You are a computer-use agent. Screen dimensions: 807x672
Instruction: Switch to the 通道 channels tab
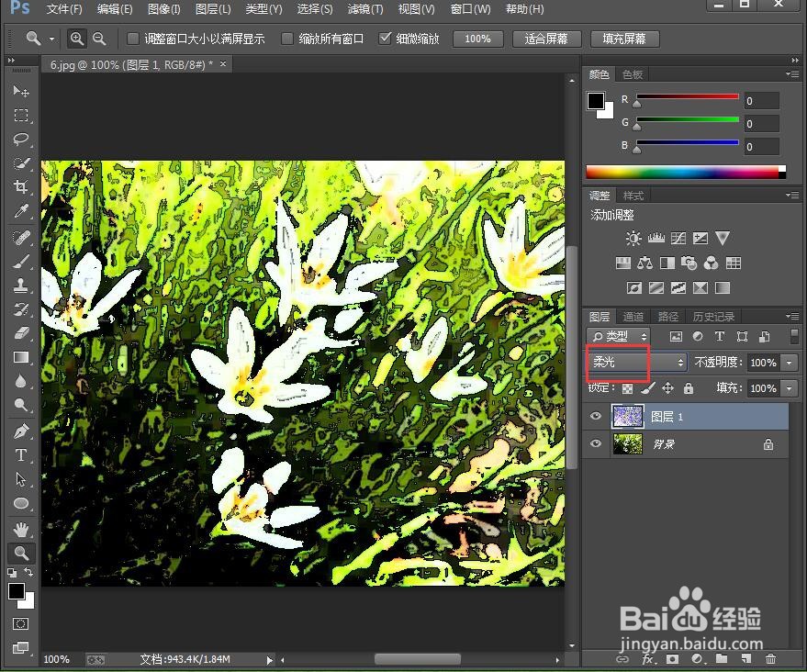pyautogui.click(x=633, y=317)
